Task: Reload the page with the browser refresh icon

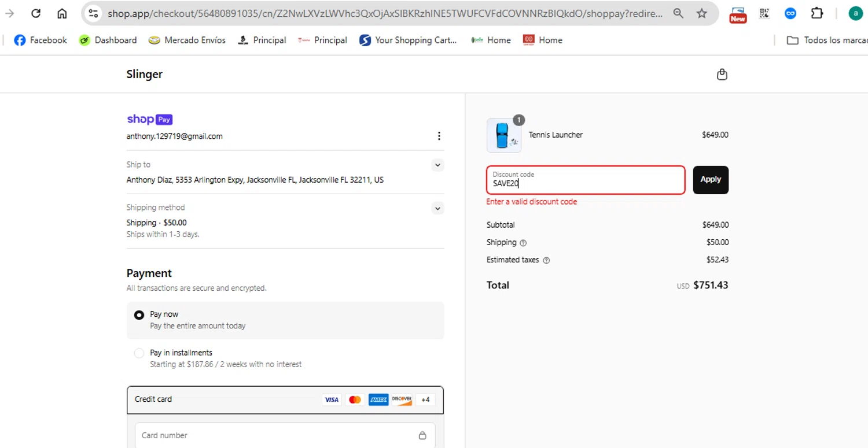Action: click(36, 13)
